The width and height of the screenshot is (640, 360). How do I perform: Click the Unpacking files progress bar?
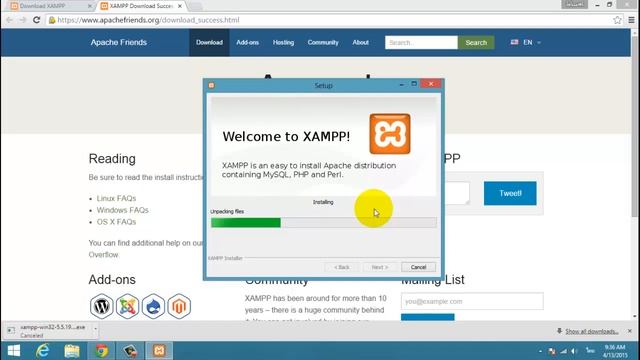tap(323, 222)
